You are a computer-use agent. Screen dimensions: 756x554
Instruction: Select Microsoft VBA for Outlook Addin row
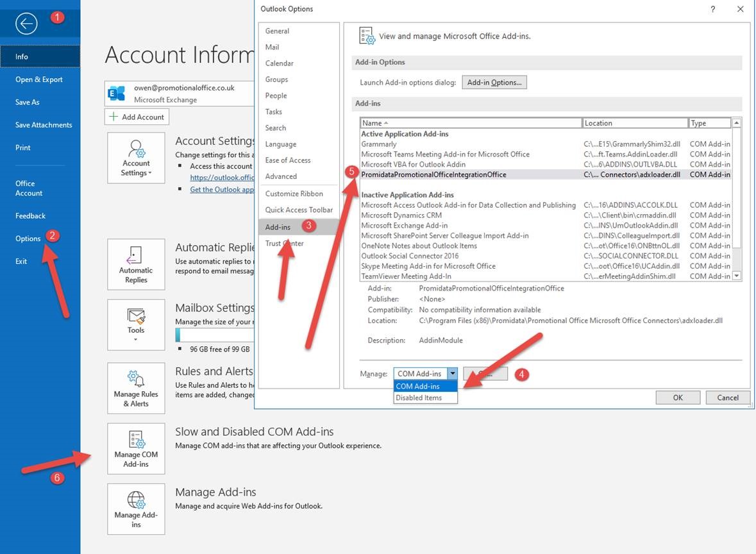click(546, 164)
